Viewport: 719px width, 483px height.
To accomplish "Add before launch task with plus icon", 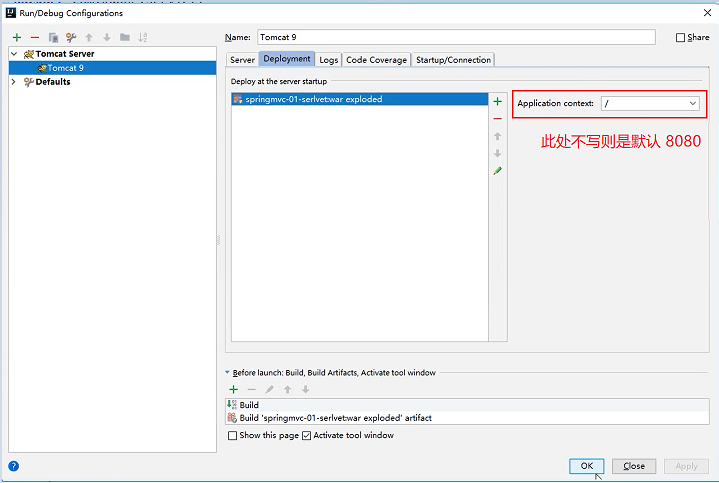I will pos(233,389).
